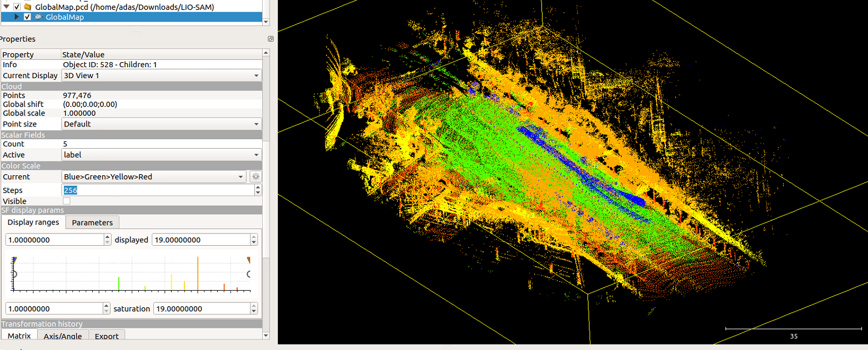Open the Active scalar field dropdown

161,155
